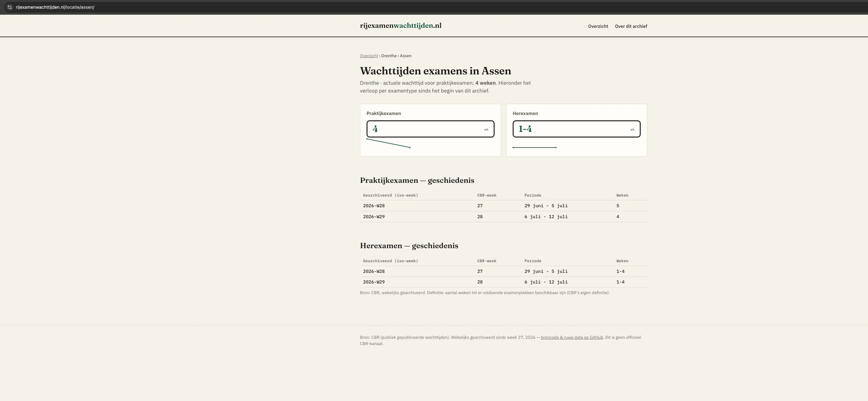
Task: Click weken value 4 in Praktijkexamen table
Action: coord(618,217)
